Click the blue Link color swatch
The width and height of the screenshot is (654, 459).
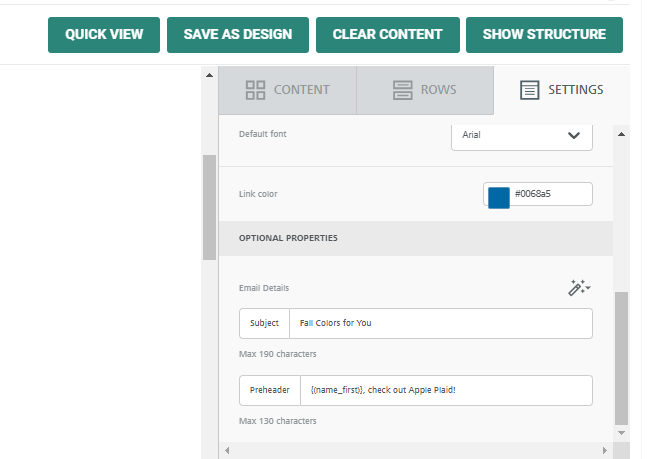click(498, 195)
